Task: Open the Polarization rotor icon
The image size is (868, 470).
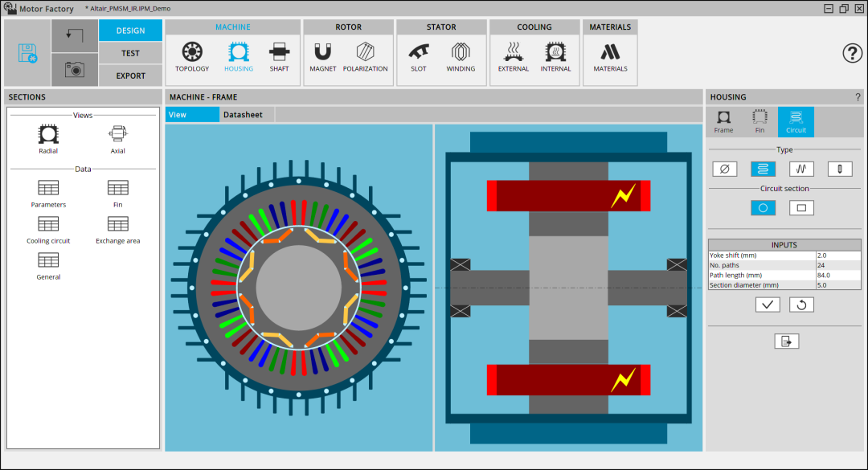Action: [x=366, y=56]
